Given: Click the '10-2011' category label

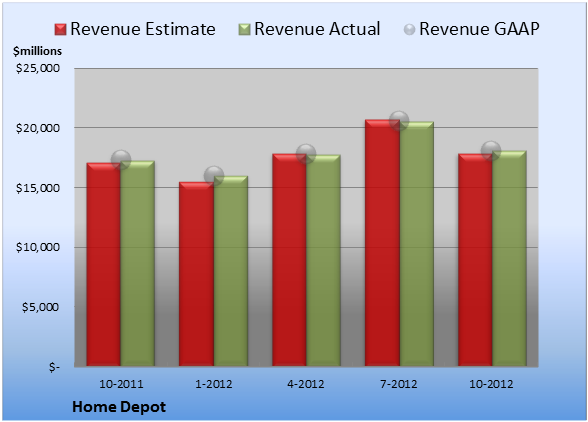Looking at the screenshot, I should click(121, 384).
